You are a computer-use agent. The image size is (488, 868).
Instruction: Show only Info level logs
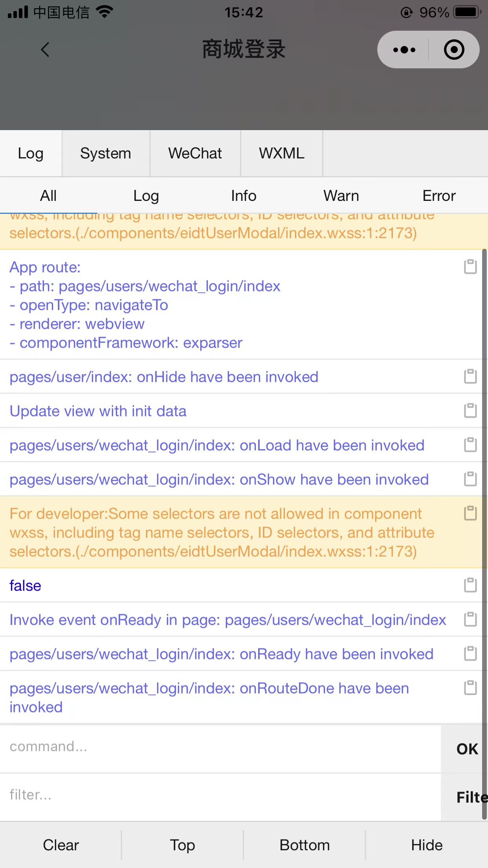click(244, 196)
